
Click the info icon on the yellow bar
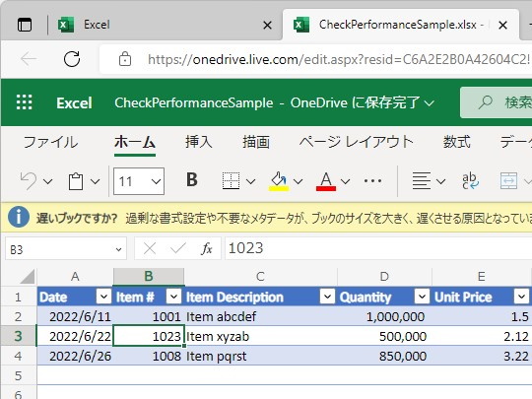(19, 217)
